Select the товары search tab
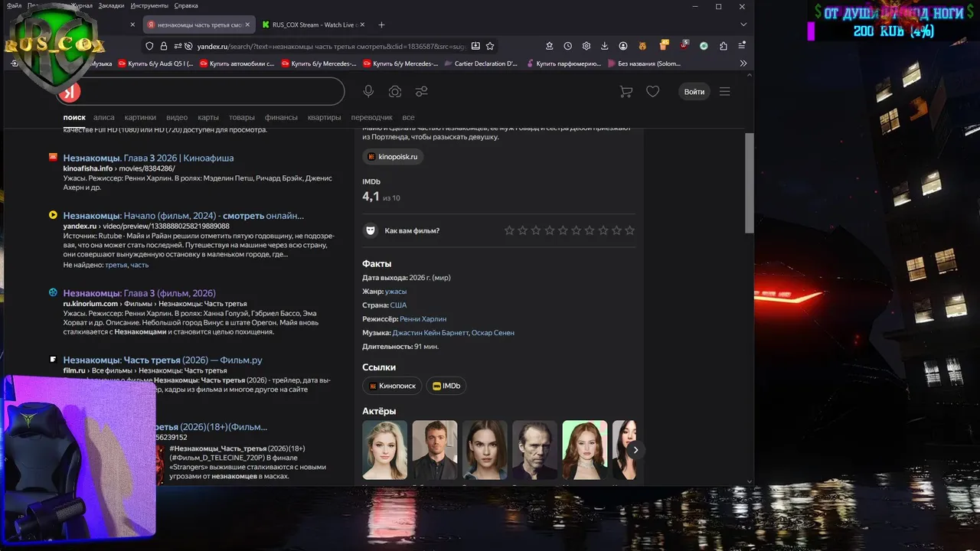980x551 pixels. [242, 117]
